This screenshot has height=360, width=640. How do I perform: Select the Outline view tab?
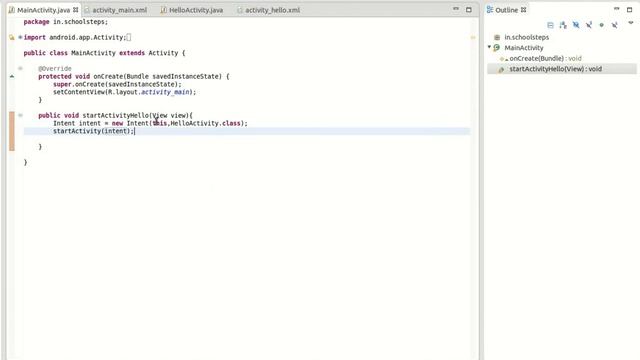coord(506,10)
